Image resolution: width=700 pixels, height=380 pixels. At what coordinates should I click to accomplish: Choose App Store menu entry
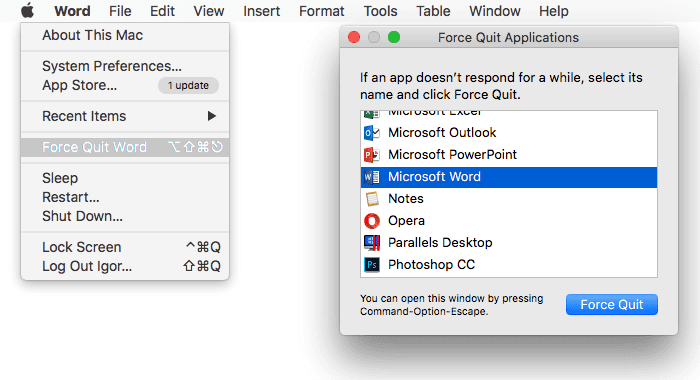click(125, 85)
